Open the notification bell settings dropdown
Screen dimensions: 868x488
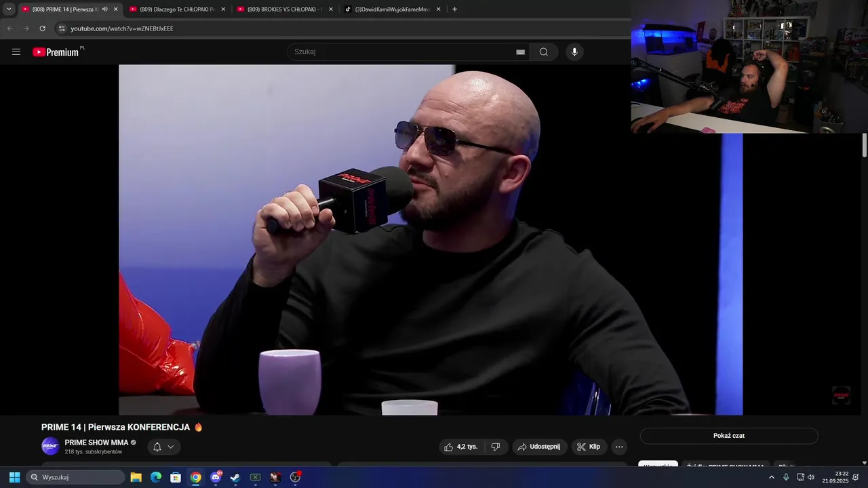click(x=163, y=447)
